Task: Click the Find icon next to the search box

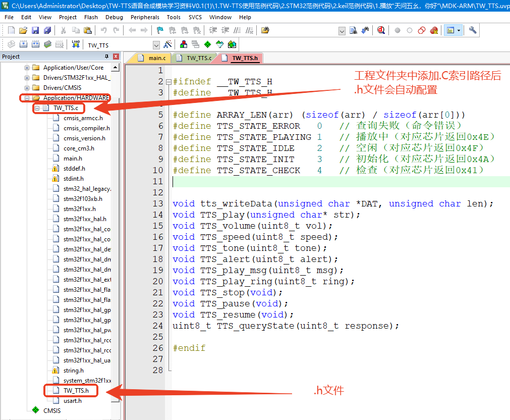Action: [x=353, y=30]
